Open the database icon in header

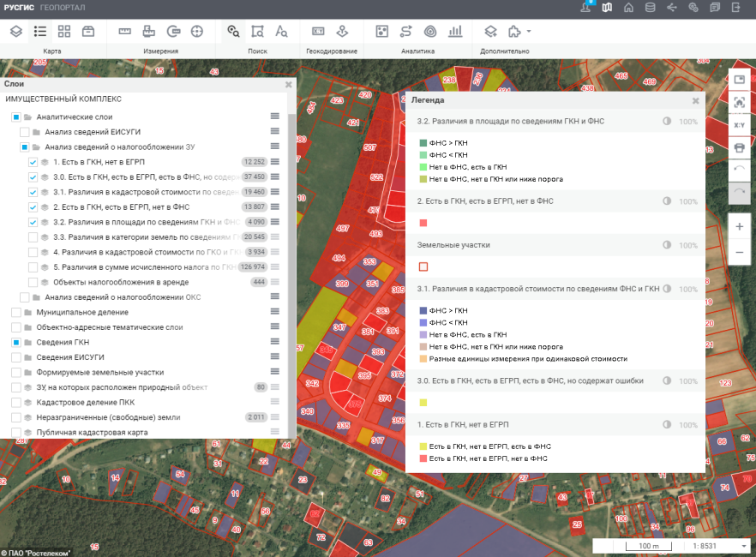coord(650,8)
